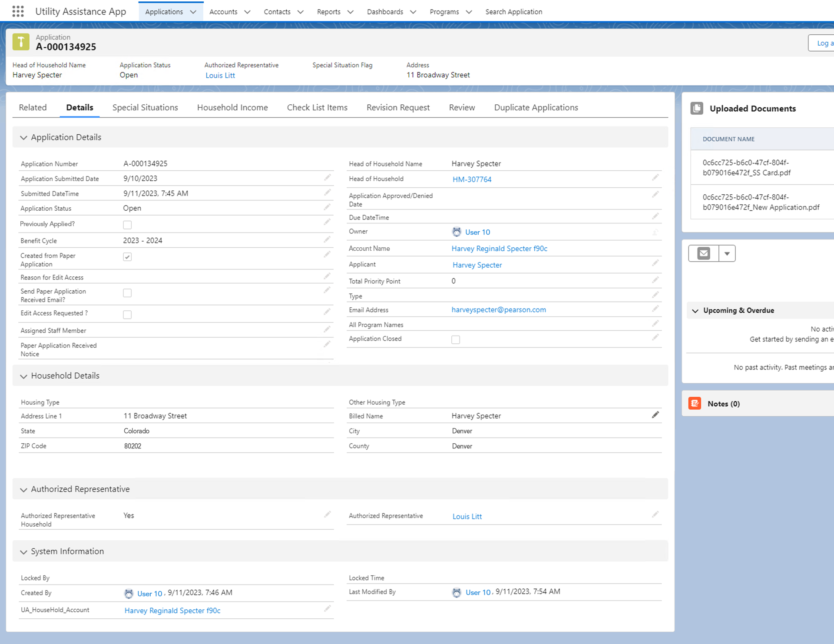Screen dimensions: 834x644
Task: Open the App Launcher grid icon
Action: (x=18, y=11)
